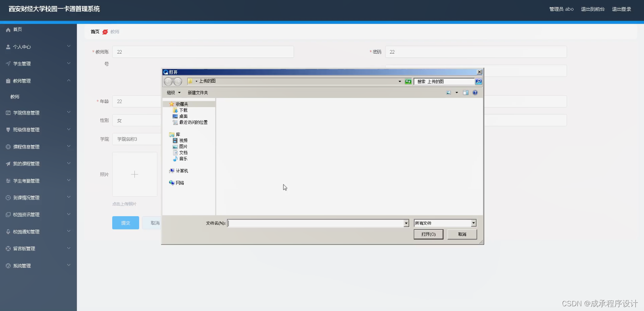Click 退出登录 in the top bar
The width and height of the screenshot is (644, 311).
click(x=621, y=9)
